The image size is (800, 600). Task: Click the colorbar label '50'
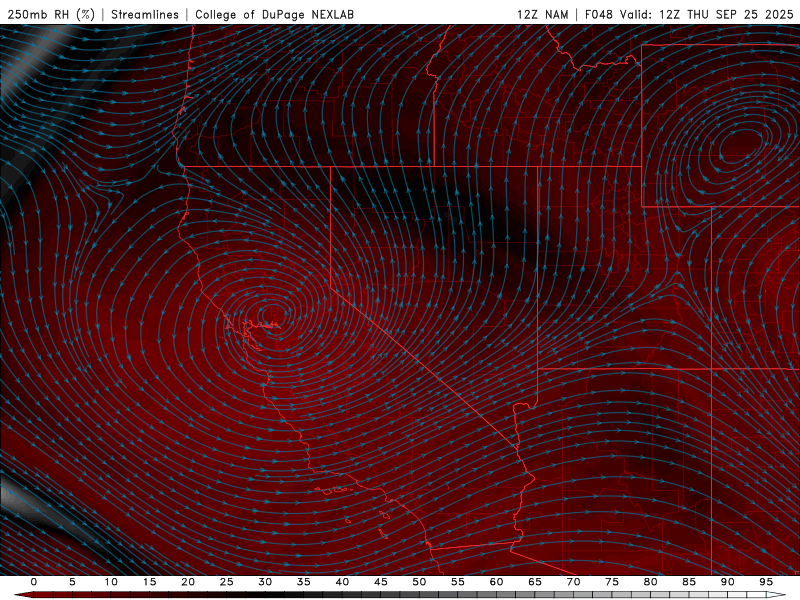coord(419,582)
